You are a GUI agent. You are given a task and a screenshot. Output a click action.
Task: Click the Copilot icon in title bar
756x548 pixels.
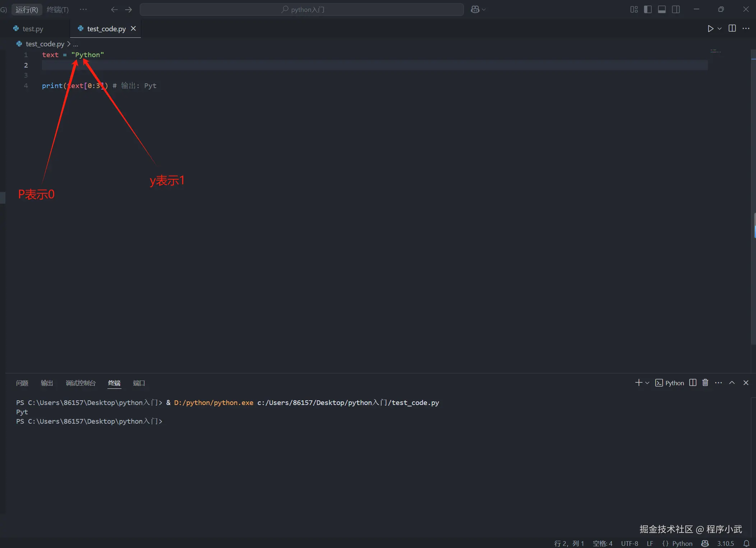pos(475,10)
